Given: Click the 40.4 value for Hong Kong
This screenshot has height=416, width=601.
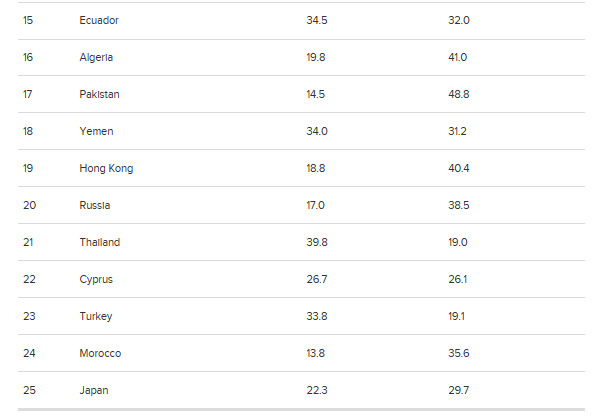Looking at the screenshot, I should tap(459, 168).
